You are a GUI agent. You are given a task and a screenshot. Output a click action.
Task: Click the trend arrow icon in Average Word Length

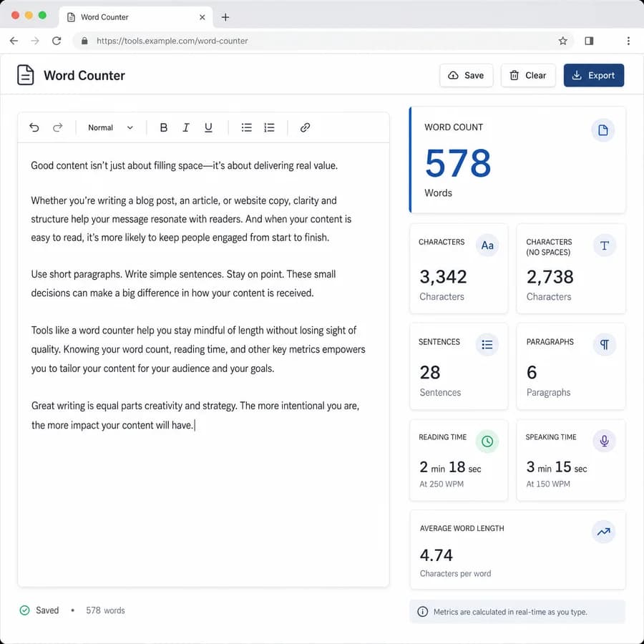pos(603,532)
